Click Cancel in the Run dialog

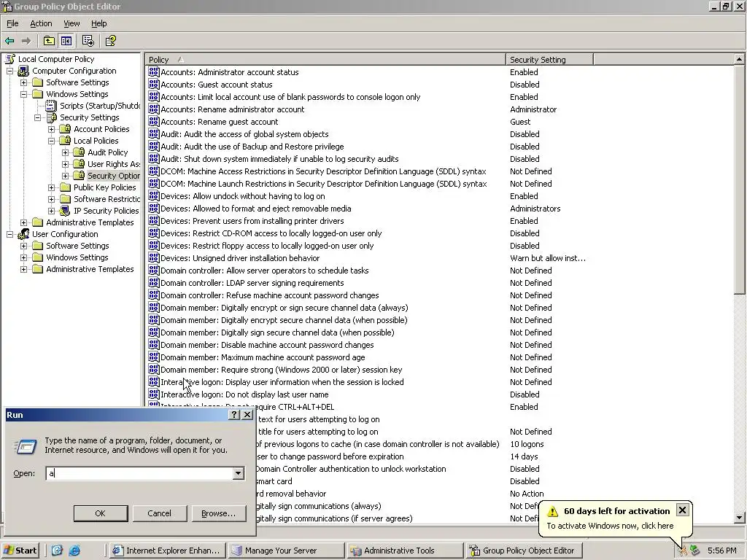159,513
